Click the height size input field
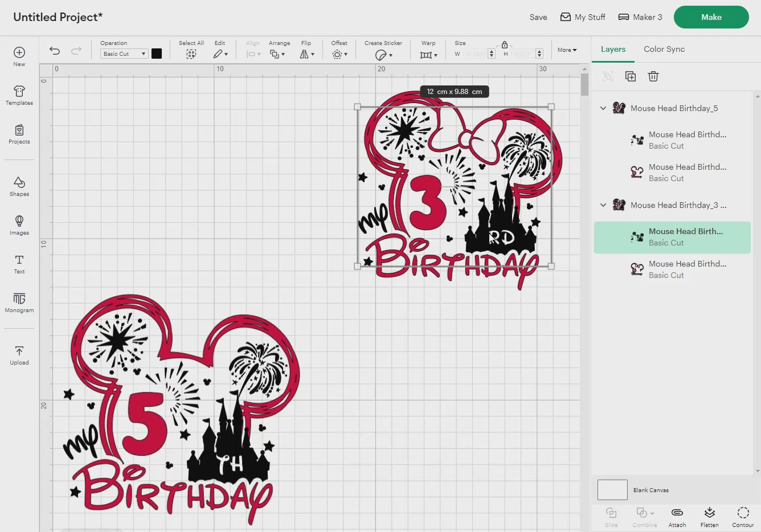This screenshot has height=532, width=761. coord(523,54)
